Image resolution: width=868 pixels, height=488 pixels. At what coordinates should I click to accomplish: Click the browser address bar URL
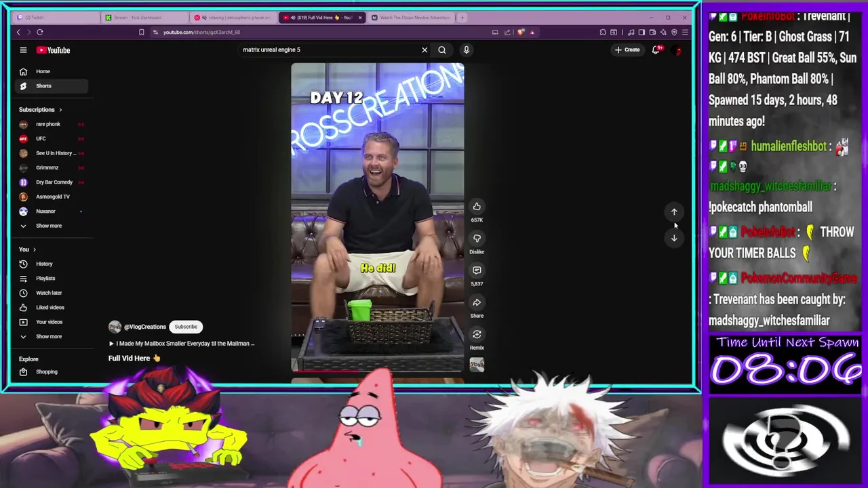(201, 32)
